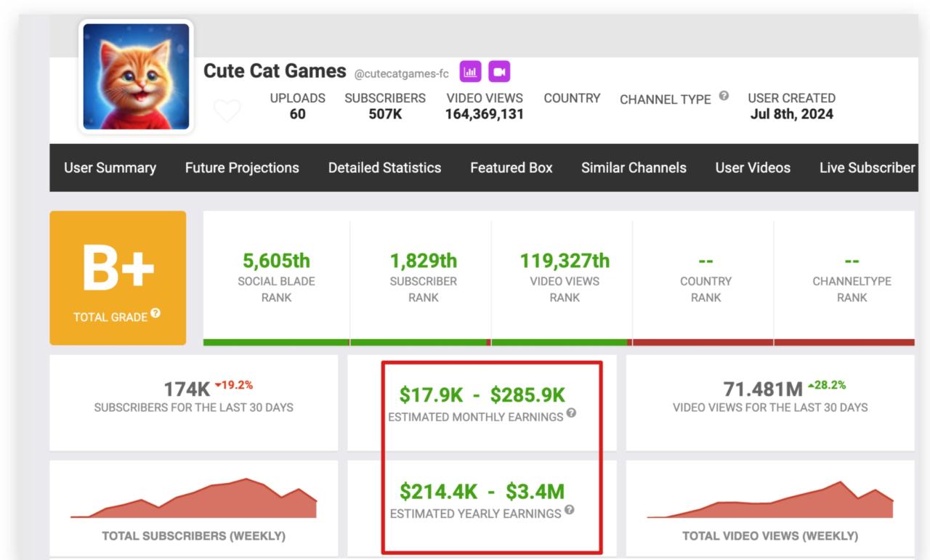930x560 pixels.
Task: Click help icon for Estimated Monthly Earnings
Action: pos(571,413)
